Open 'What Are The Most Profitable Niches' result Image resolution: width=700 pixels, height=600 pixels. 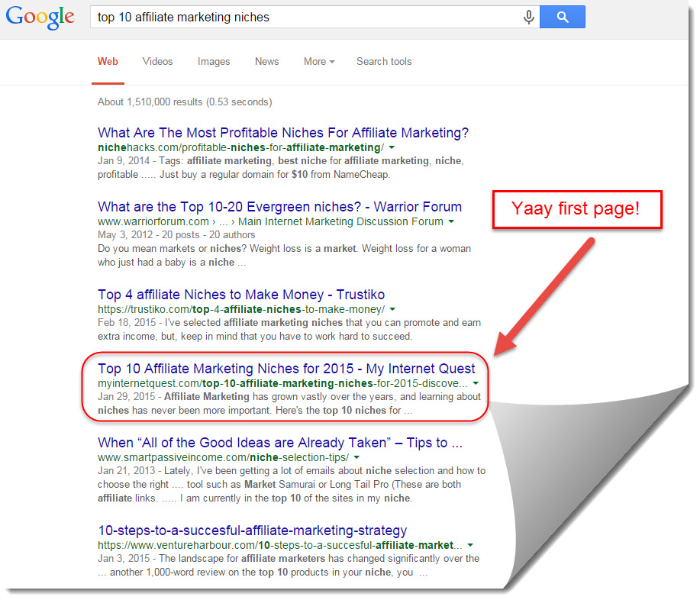(283, 133)
